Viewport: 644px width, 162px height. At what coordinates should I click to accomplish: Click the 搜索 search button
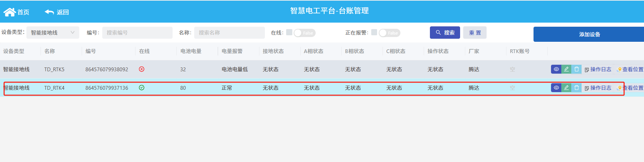[445, 33]
